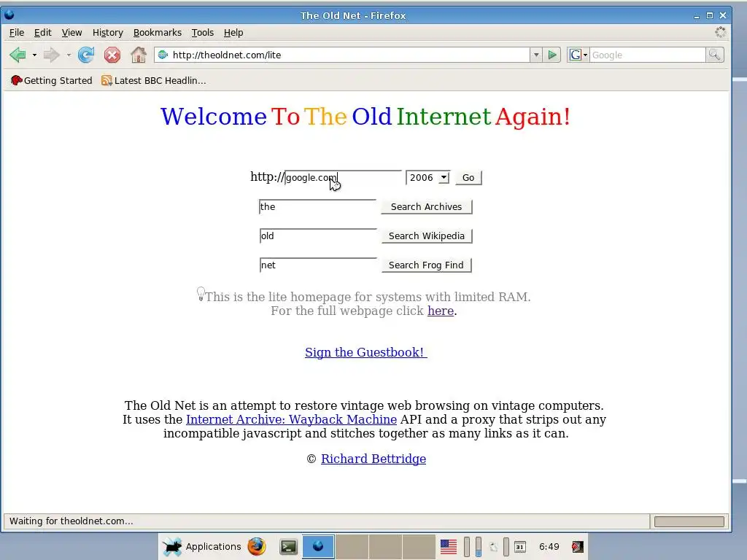The height and width of the screenshot is (560, 747).
Task: Open the Internet Archive: Wayback Machine link
Action: (291, 419)
